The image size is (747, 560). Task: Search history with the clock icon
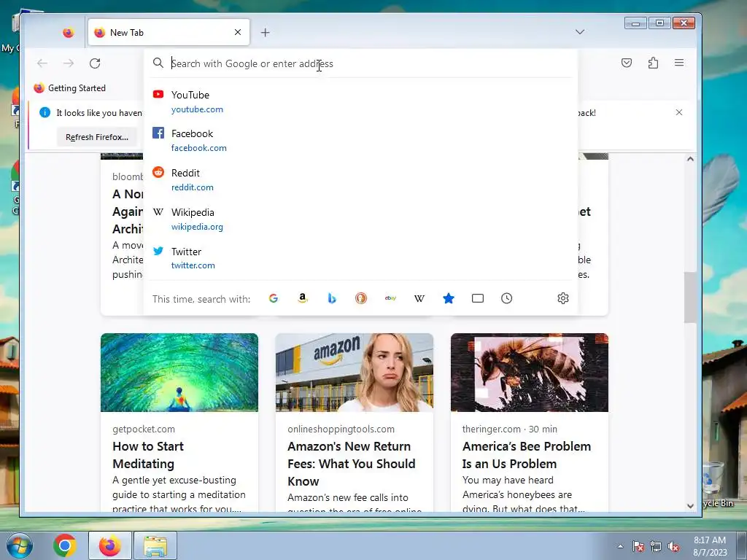click(x=507, y=298)
